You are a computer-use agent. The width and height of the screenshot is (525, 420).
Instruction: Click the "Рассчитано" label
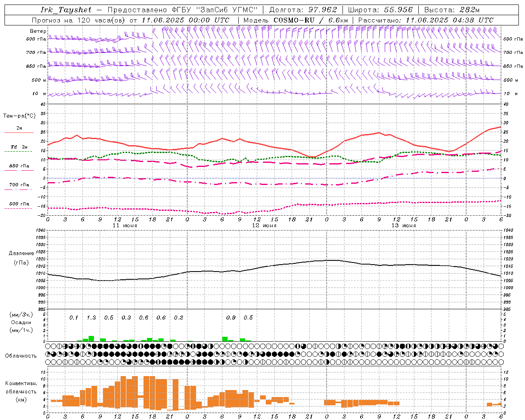click(x=380, y=20)
